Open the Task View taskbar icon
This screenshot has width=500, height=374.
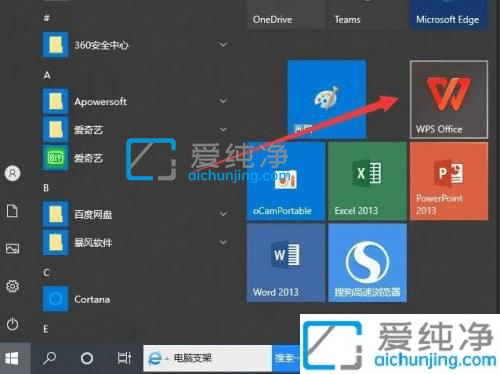point(124,359)
